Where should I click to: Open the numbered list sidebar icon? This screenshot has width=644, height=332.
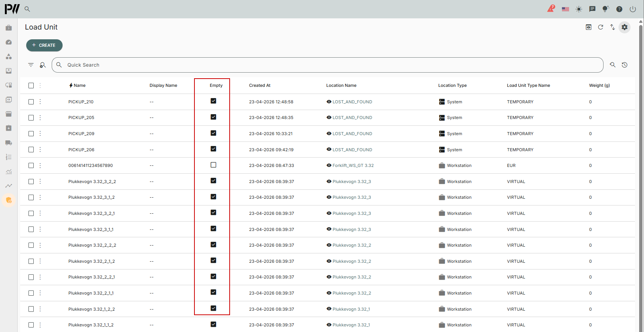pos(9,157)
